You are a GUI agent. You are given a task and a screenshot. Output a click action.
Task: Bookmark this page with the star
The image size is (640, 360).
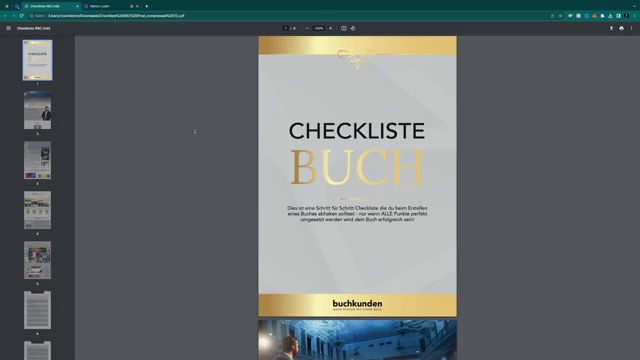pos(560,16)
